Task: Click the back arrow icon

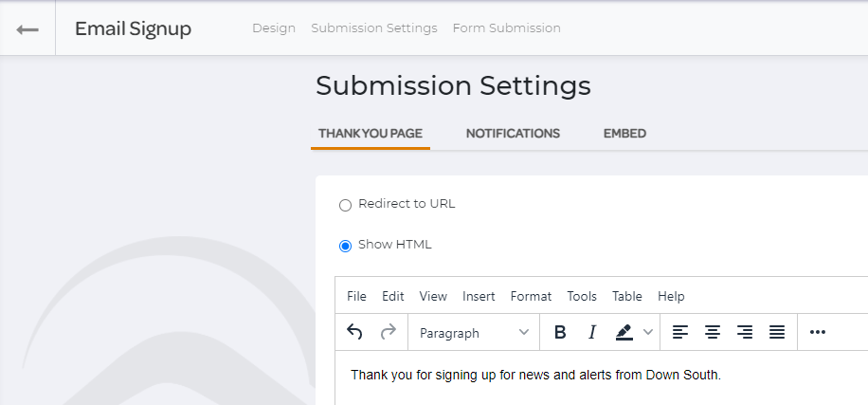Action: click(27, 28)
